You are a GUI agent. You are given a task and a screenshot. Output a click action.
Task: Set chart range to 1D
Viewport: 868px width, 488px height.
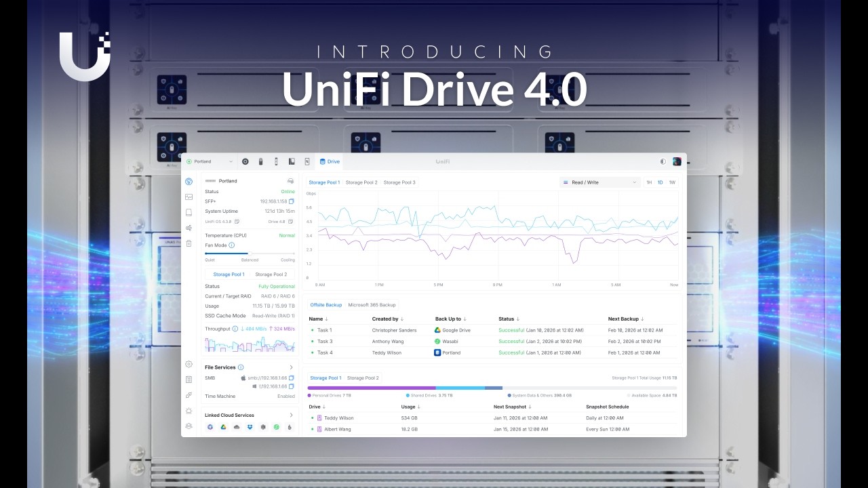(x=660, y=182)
